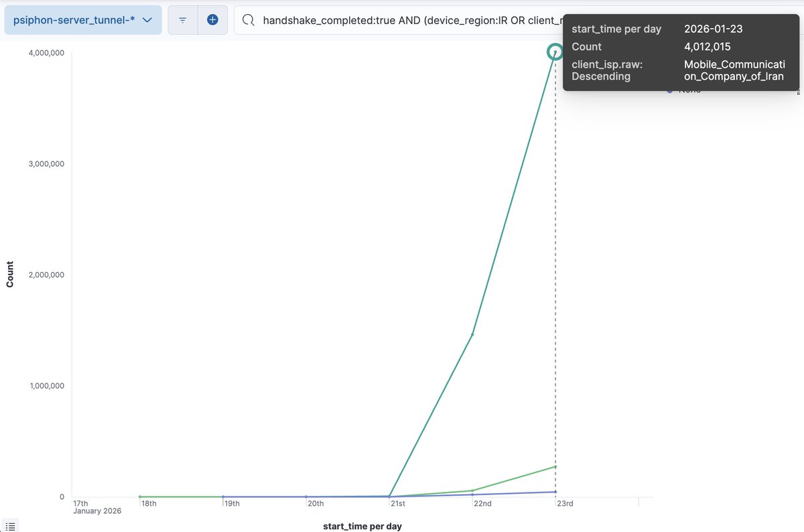Image resolution: width=804 pixels, height=532 pixels.
Task: Click the 22nd data point on teal line
Action: pyautogui.click(x=472, y=334)
